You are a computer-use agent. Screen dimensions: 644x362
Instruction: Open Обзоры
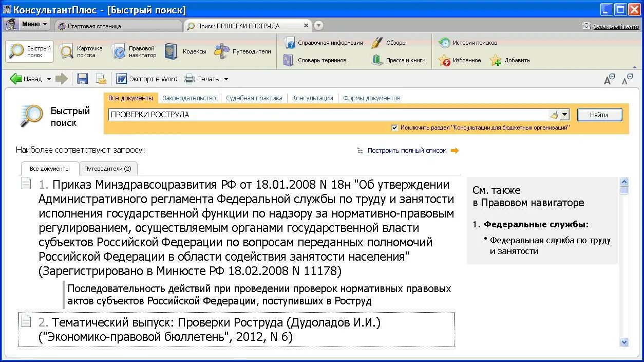tap(389, 43)
